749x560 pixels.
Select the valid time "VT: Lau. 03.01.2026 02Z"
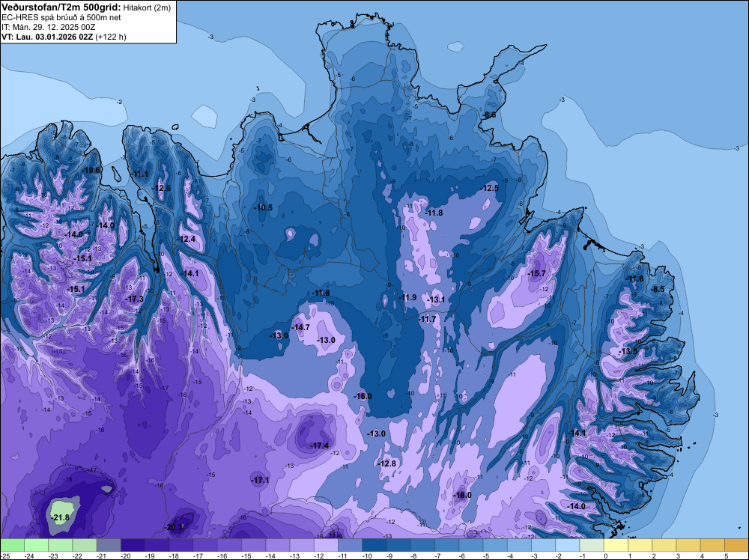(x=47, y=37)
